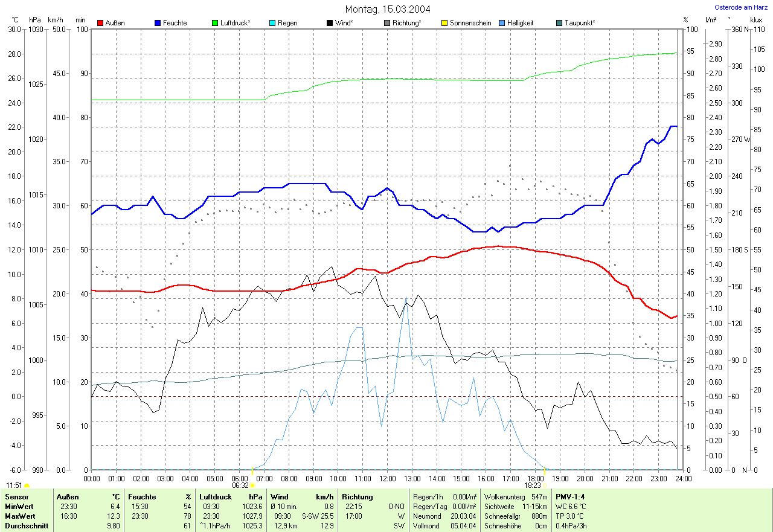Open the Osterode am Harz link

pos(741,7)
